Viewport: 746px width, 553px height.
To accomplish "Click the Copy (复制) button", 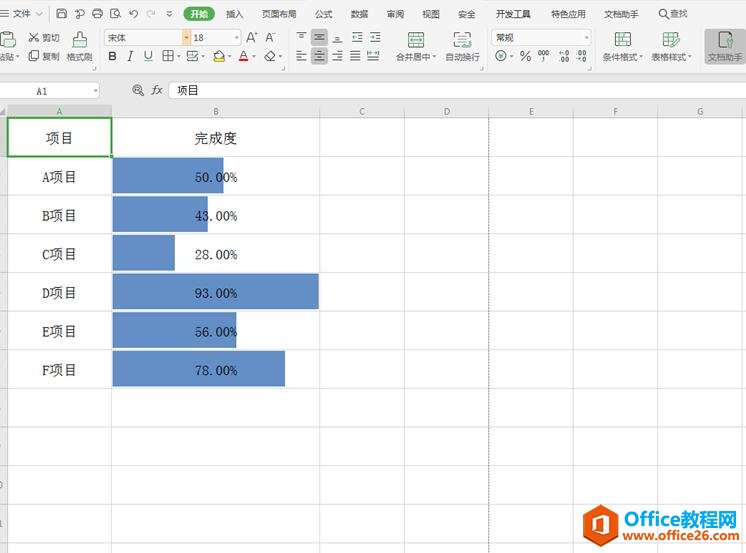I will (x=44, y=56).
